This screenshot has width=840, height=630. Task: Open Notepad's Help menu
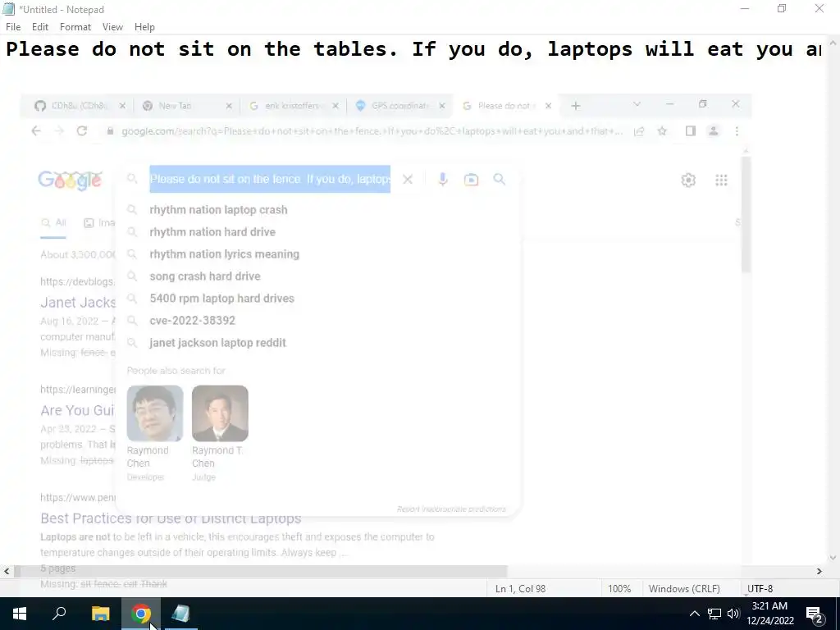point(144,27)
